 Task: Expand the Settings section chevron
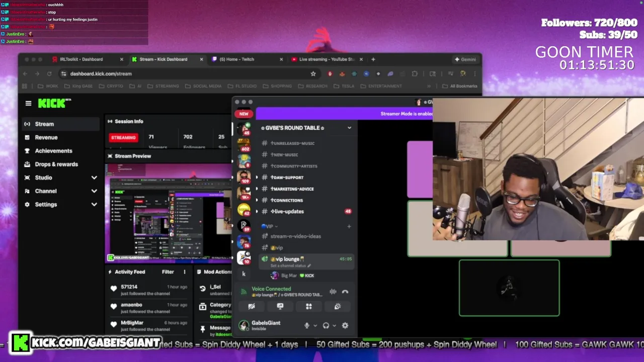(x=94, y=205)
